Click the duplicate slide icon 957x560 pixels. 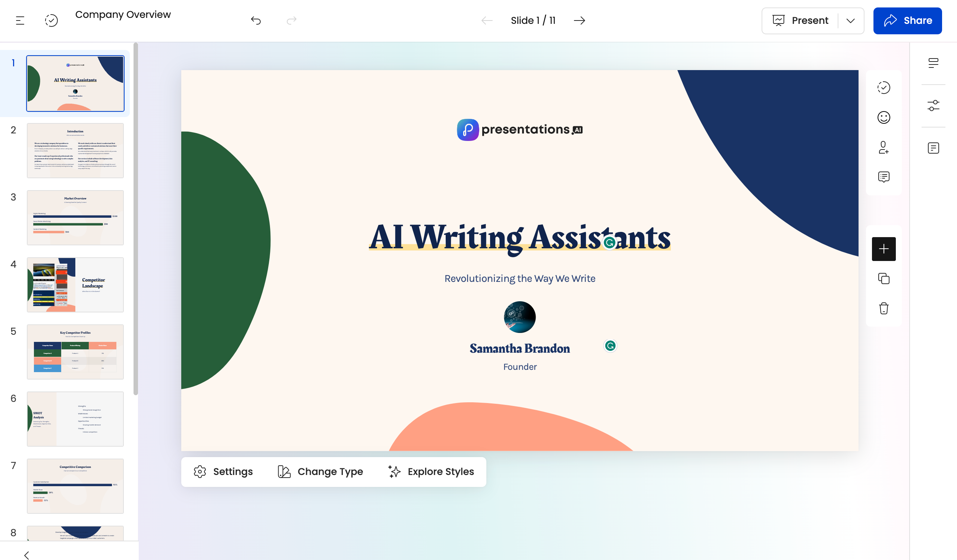(884, 278)
